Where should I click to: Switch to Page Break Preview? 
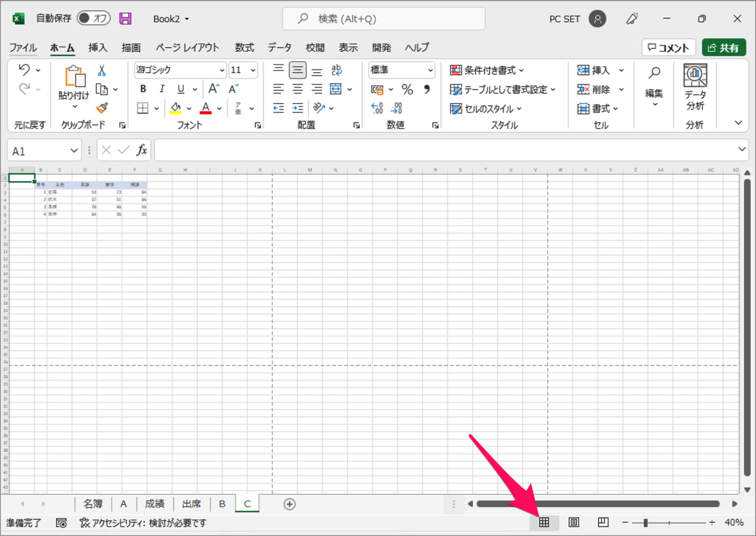[x=603, y=522]
